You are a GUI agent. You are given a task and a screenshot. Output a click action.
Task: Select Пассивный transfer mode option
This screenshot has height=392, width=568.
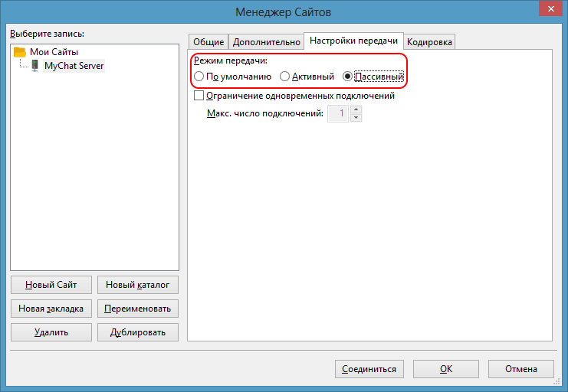click(348, 77)
